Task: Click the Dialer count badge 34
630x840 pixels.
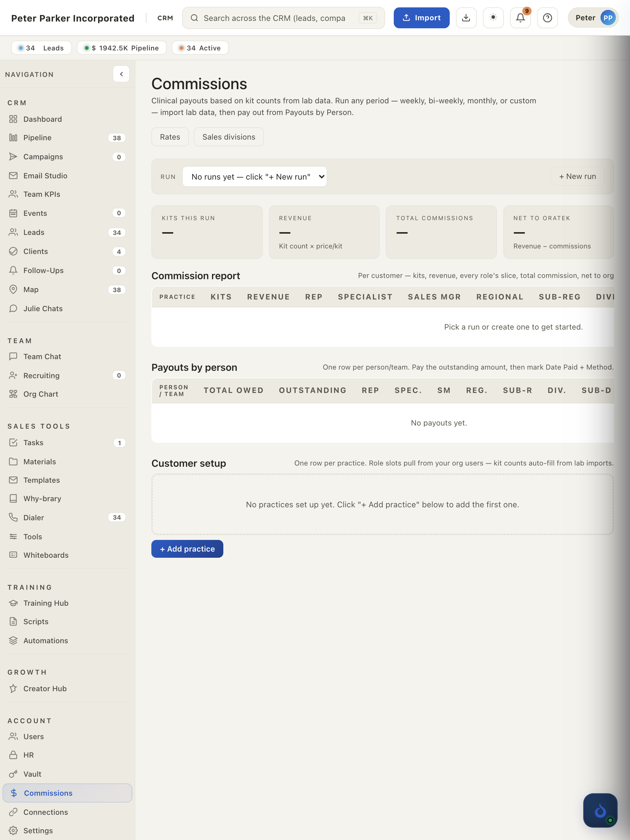Action: coord(117,517)
